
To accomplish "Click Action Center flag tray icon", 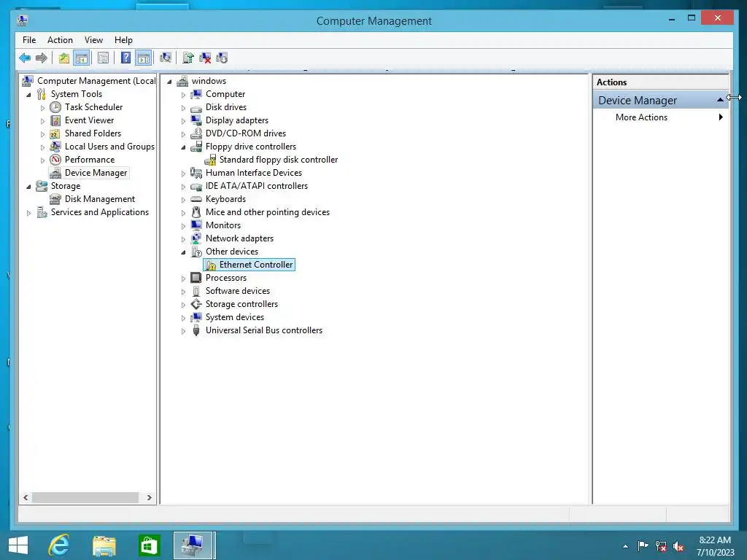I will pos(643,545).
